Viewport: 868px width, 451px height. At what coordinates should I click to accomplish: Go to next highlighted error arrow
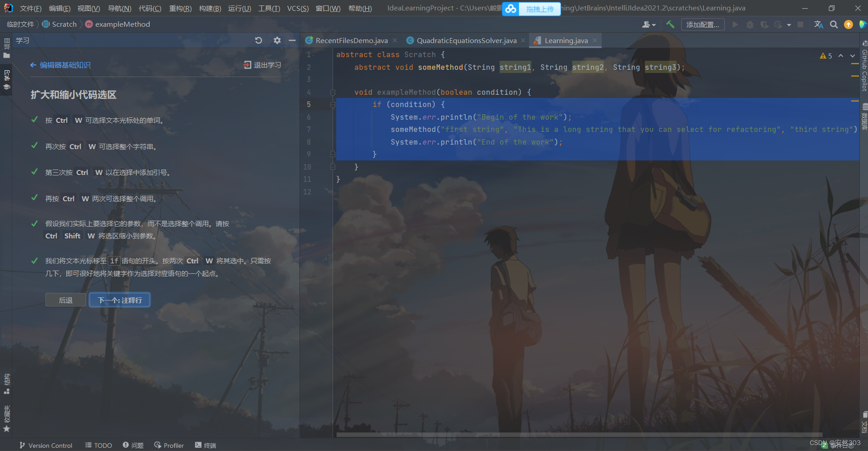(853, 56)
